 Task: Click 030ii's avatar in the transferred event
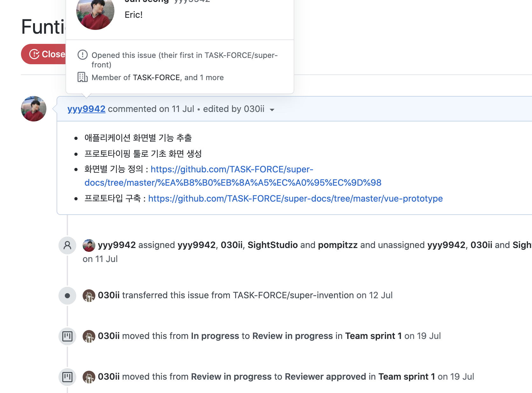pyautogui.click(x=89, y=295)
